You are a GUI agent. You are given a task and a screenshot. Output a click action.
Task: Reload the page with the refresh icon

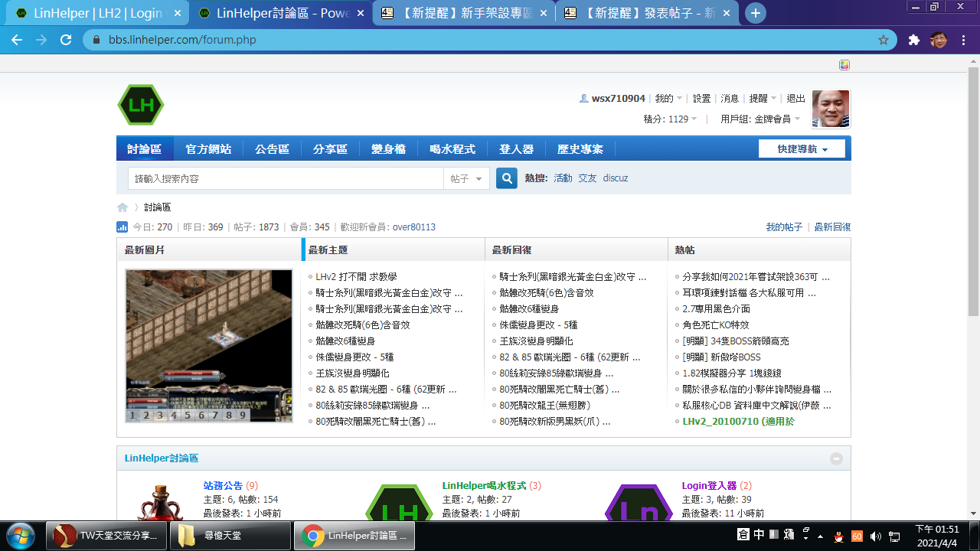pyautogui.click(x=66, y=40)
